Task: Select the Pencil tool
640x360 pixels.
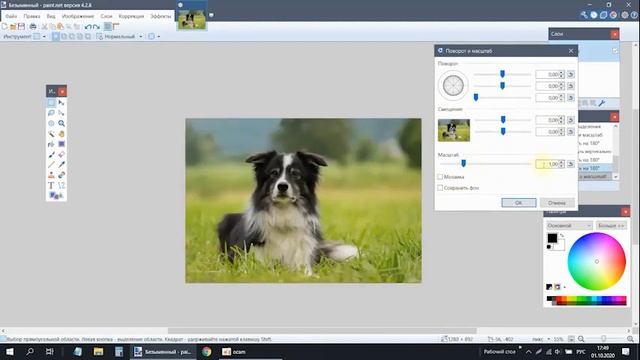Action: [x=51, y=164]
